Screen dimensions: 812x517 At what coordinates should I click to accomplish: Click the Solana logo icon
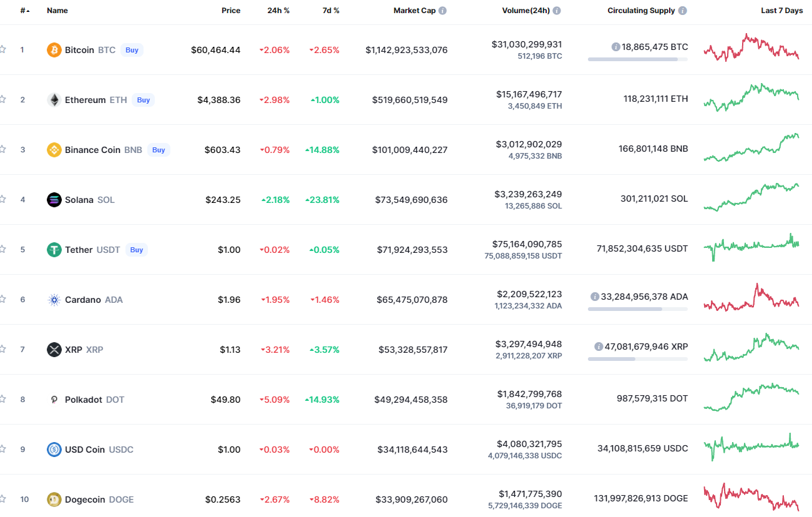[54, 200]
